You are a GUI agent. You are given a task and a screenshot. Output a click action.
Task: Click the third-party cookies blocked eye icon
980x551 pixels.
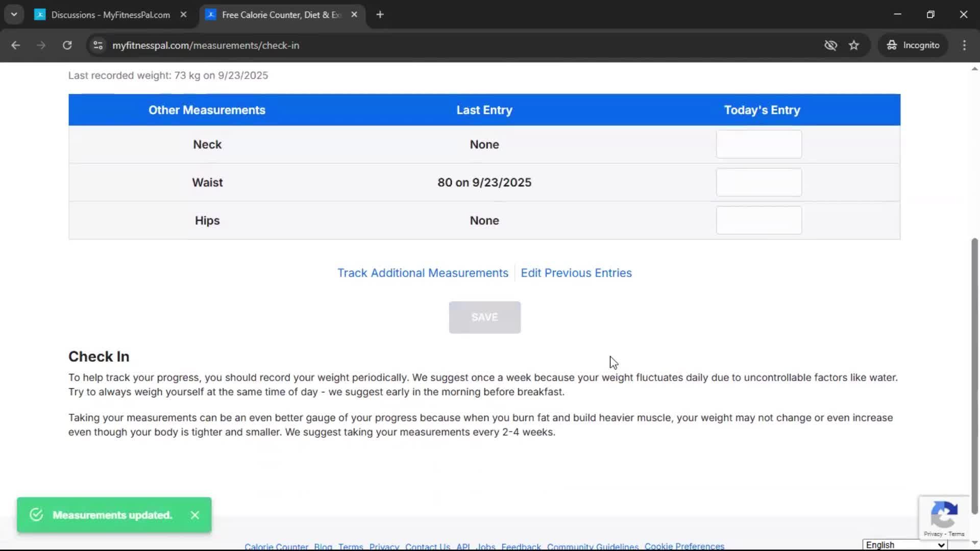click(x=830, y=45)
